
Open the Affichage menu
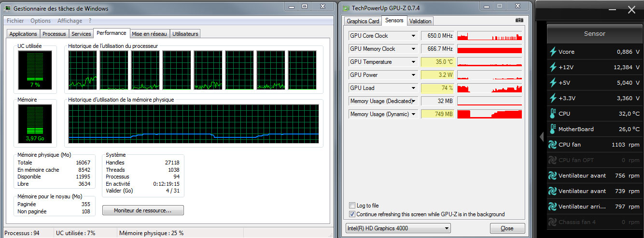[70, 21]
